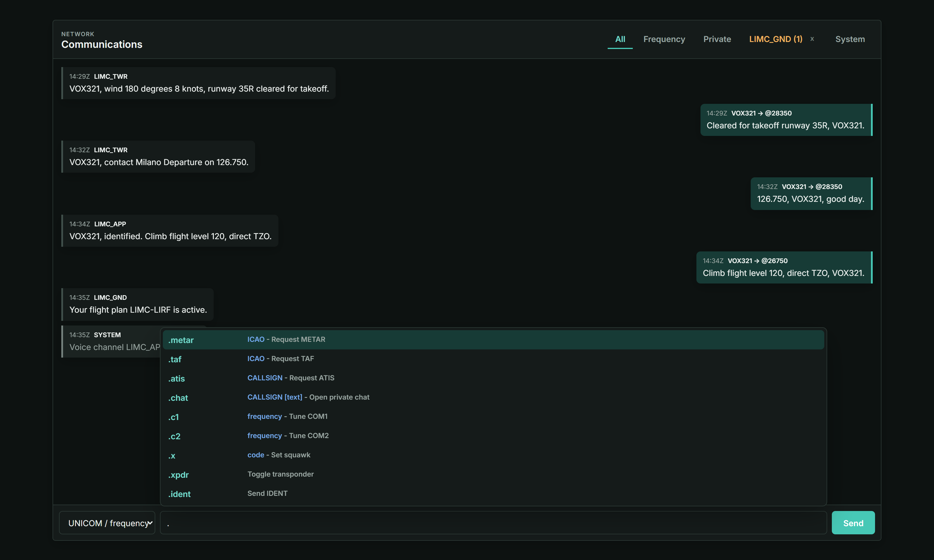
Task: Click the Send button
Action: point(853,523)
